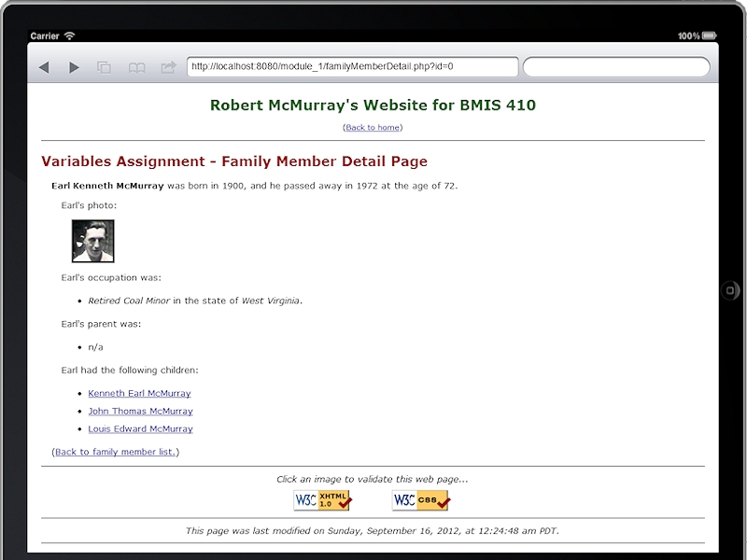Click Earl's photo thumbnail

coord(93,241)
